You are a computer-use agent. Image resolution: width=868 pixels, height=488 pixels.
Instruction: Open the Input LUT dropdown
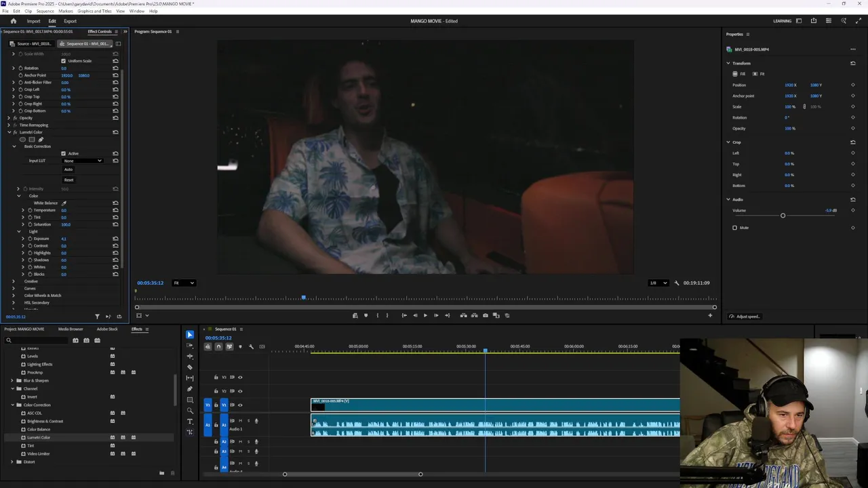(x=83, y=161)
